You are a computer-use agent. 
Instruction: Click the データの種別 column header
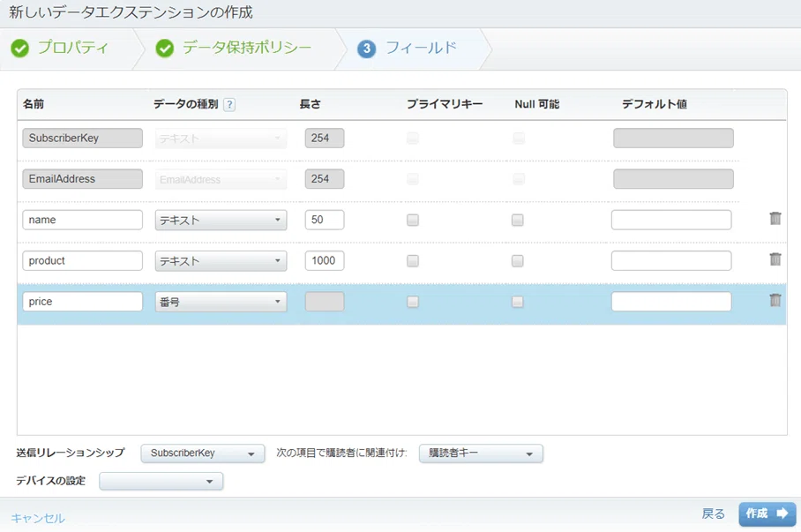[186, 104]
